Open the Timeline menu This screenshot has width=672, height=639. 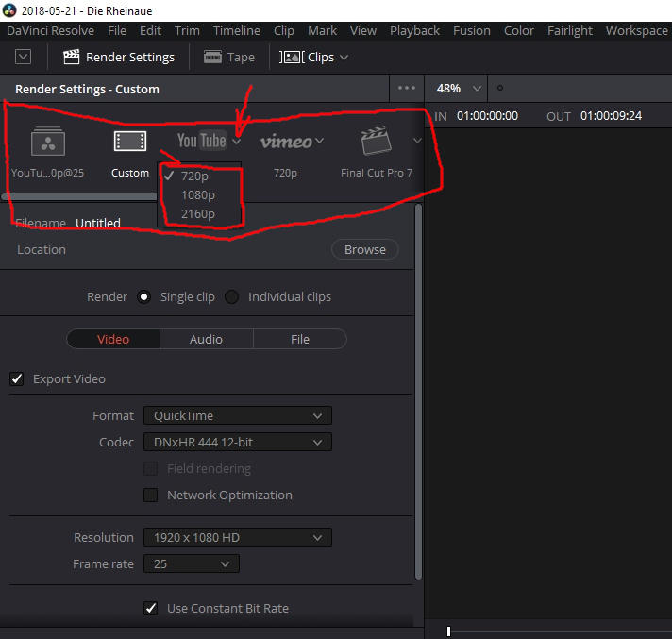[237, 31]
